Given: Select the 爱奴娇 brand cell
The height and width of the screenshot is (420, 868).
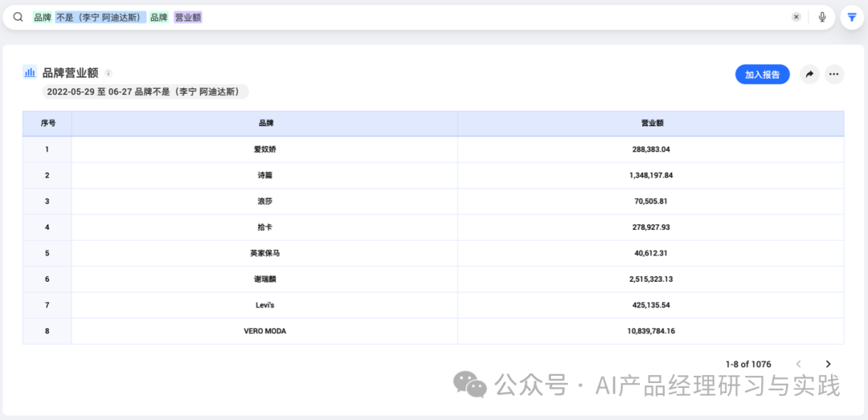Looking at the screenshot, I should click(265, 149).
